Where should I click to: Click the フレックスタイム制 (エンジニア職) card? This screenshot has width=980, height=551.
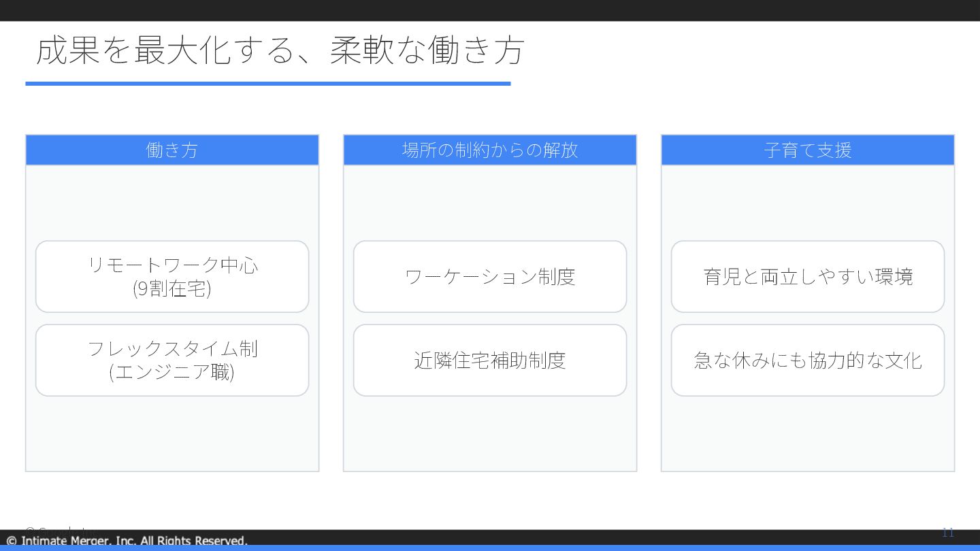click(x=172, y=360)
